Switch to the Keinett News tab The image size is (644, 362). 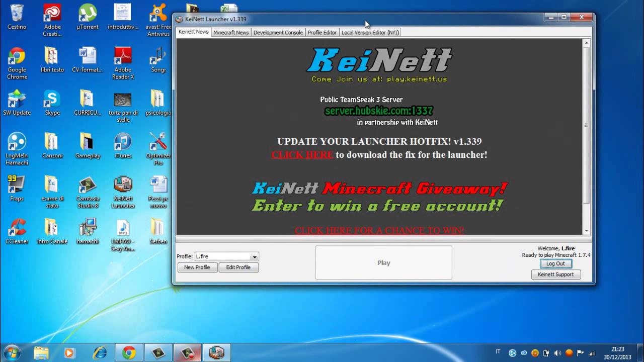[193, 32]
